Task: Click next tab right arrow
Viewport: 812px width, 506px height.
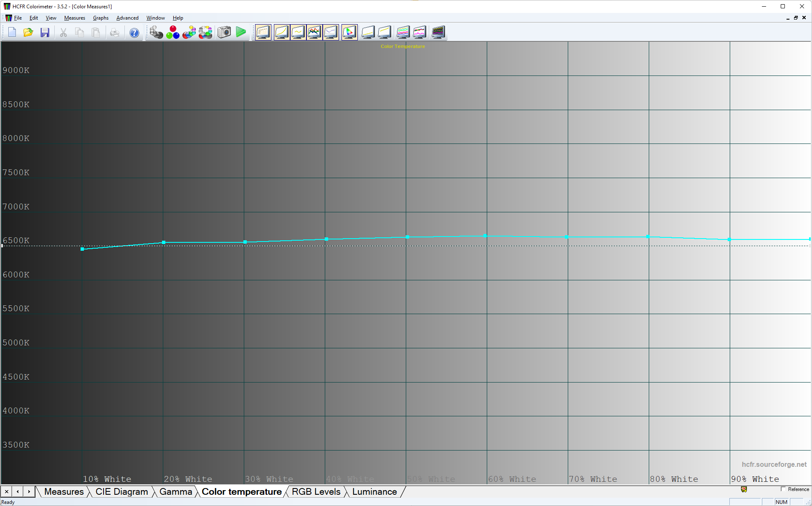Action: 29,492
